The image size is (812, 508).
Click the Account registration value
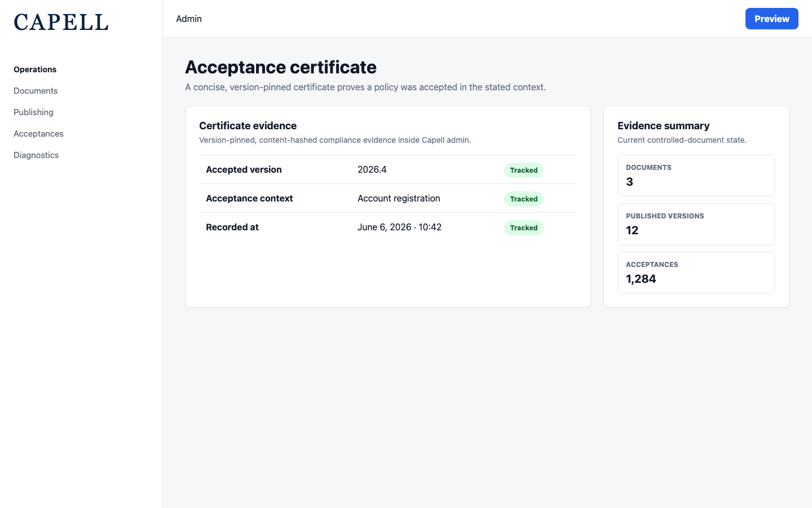point(399,198)
